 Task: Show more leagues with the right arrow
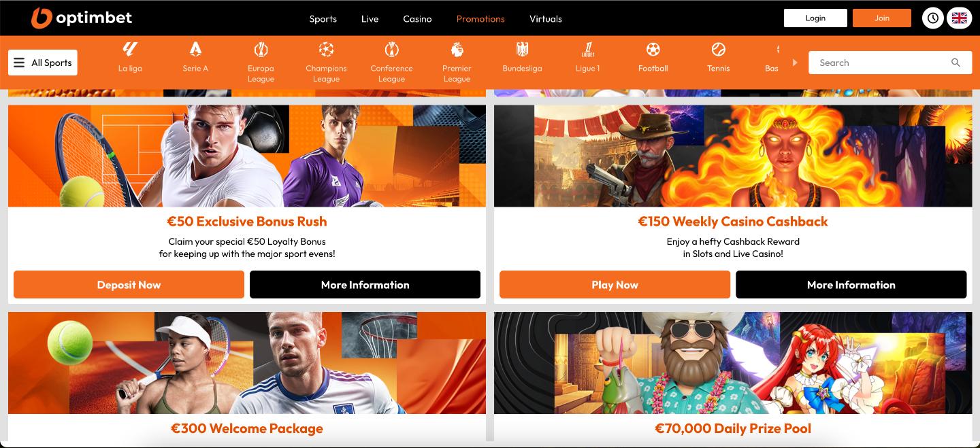pyautogui.click(x=794, y=63)
